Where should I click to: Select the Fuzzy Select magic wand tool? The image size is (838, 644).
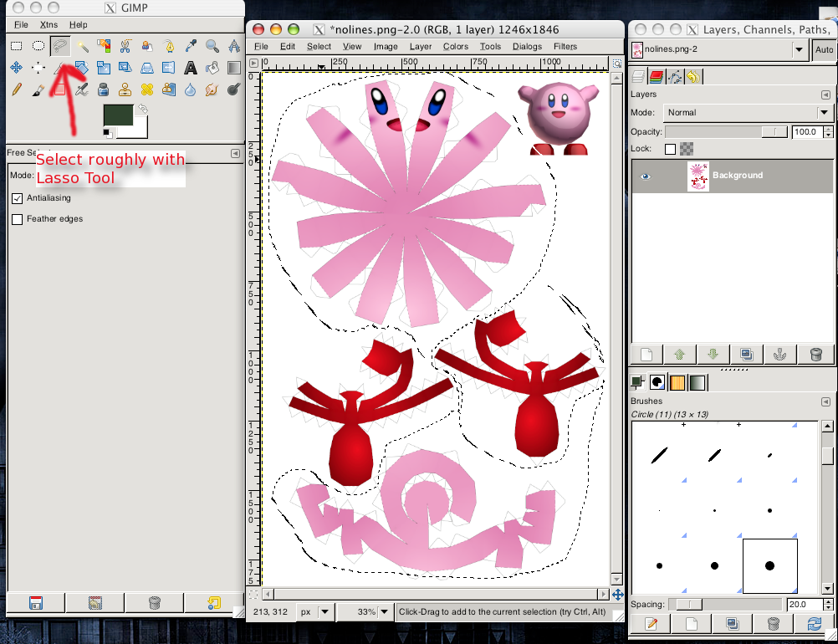point(82,46)
